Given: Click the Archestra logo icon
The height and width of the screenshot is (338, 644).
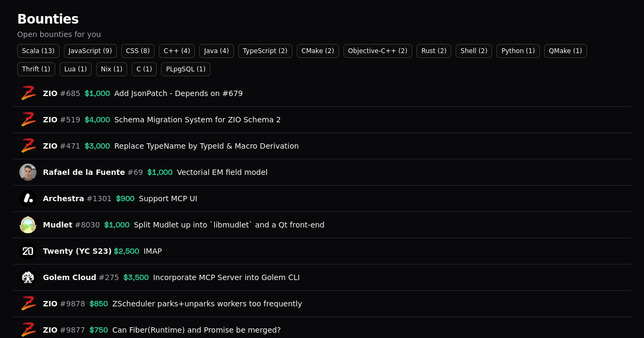Looking at the screenshot, I should pyautogui.click(x=28, y=199).
